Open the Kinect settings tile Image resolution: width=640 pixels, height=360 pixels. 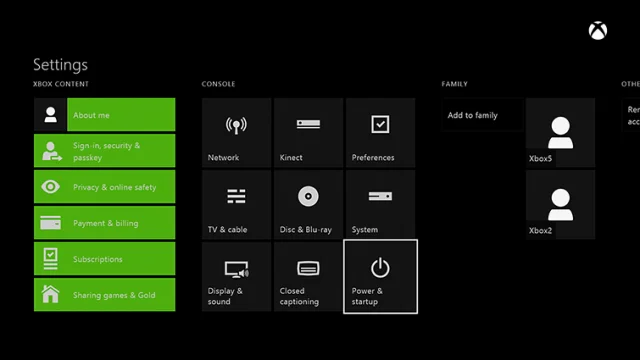309,133
